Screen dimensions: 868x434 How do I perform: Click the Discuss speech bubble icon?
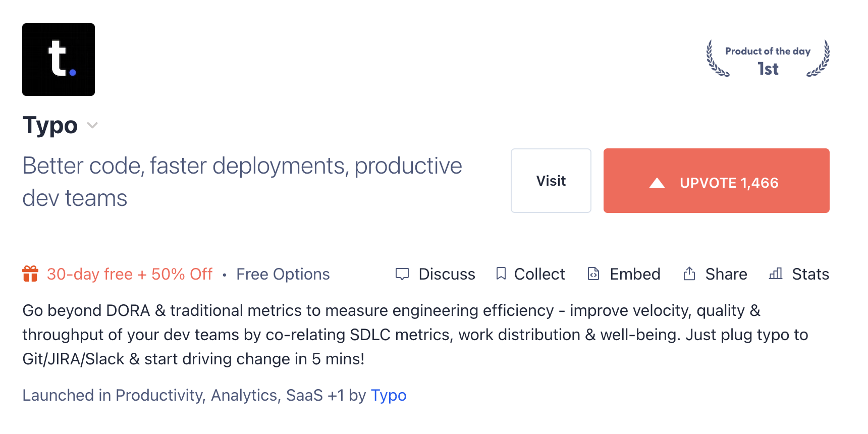click(x=402, y=274)
